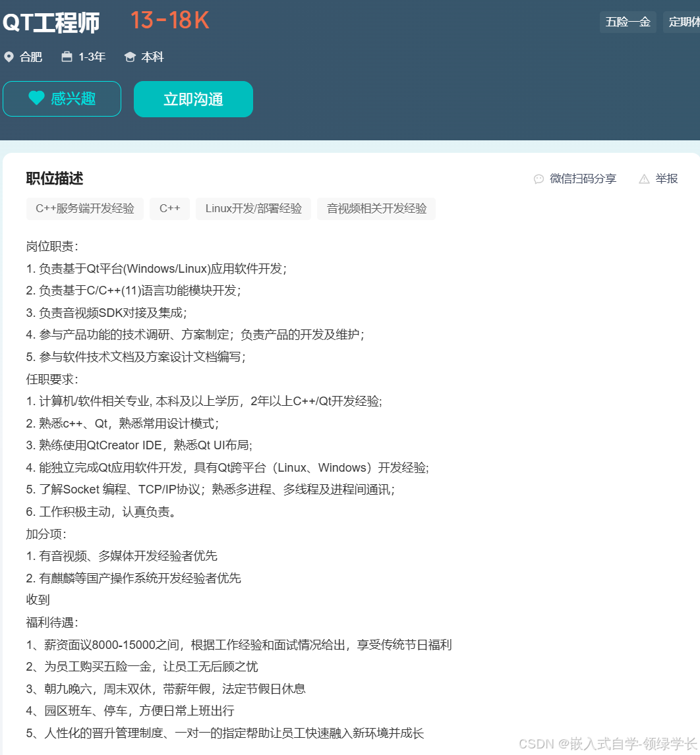Click the 福利待遇: heading line
The image size is (700, 755).
[x=52, y=623]
